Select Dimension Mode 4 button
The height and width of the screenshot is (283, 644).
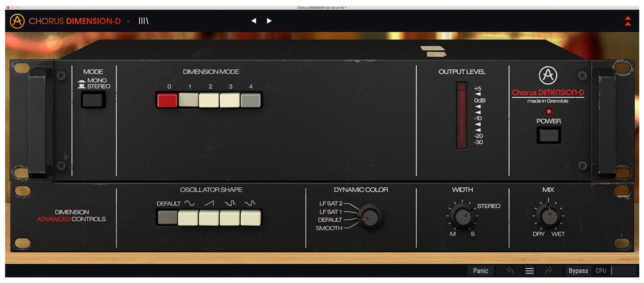click(x=250, y=100)
